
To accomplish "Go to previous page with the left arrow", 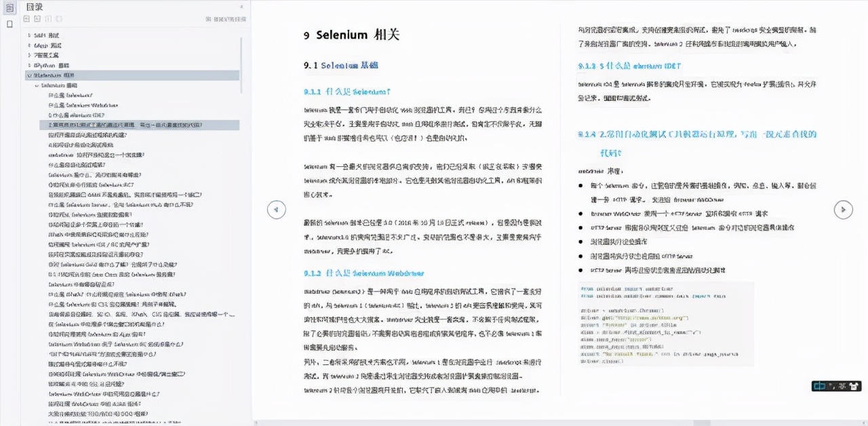I will pos(276,210).
